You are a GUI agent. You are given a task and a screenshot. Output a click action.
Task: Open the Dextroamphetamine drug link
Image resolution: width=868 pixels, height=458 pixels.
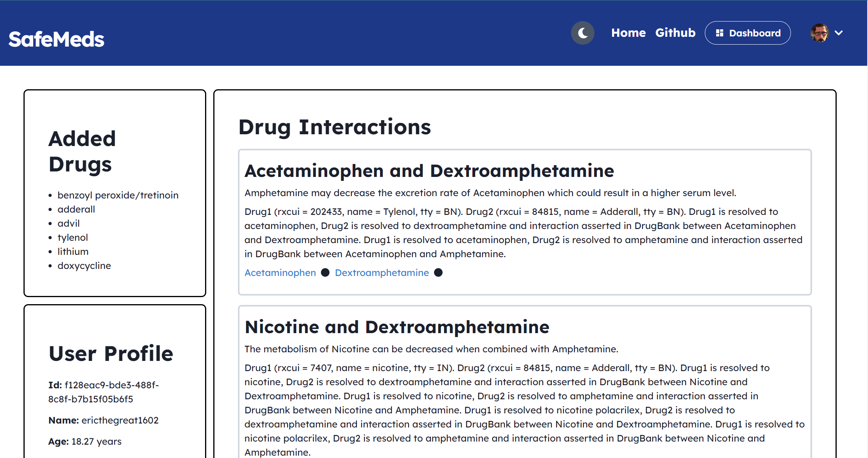tap(382, 273)
